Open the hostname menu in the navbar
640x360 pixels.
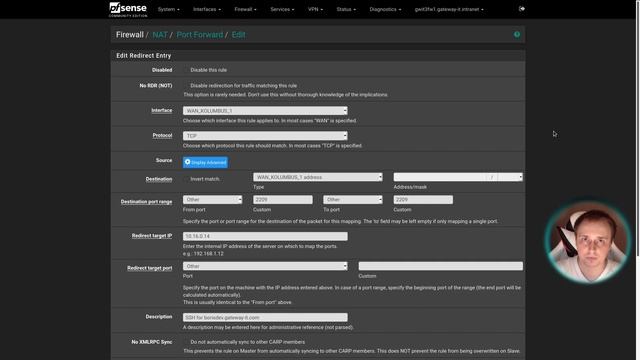coord(449,9)
